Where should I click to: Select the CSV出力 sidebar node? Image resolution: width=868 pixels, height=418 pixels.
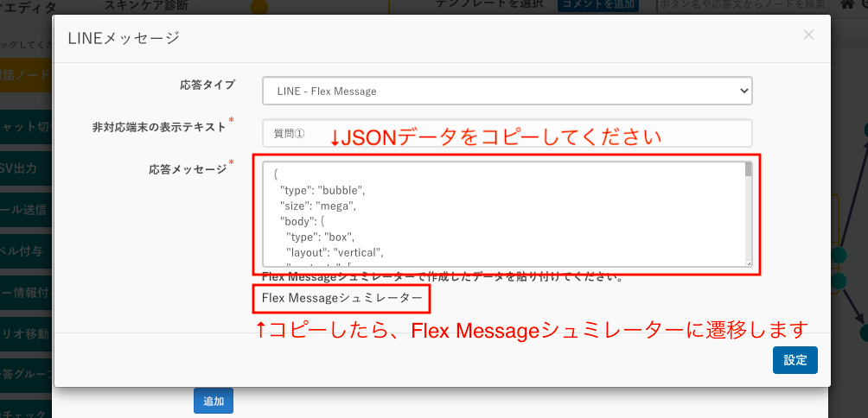tap(26, 168)
